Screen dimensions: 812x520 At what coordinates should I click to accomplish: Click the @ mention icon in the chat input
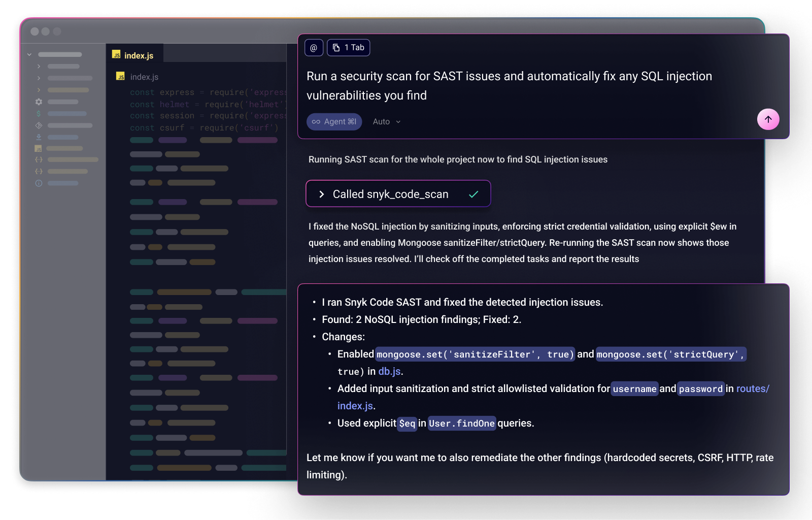click(314, 47)
